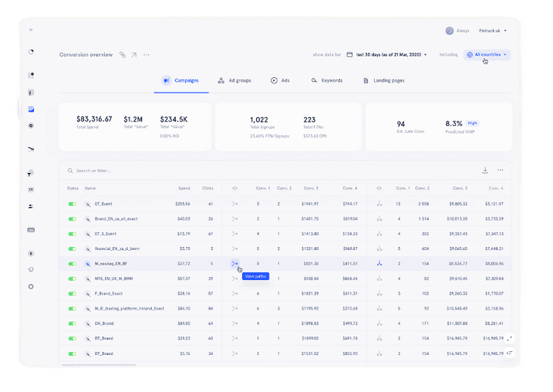This screenshot has height=392, width=553.
Task: Open the last 30 days date range dropdown
Action: point(386,55)
